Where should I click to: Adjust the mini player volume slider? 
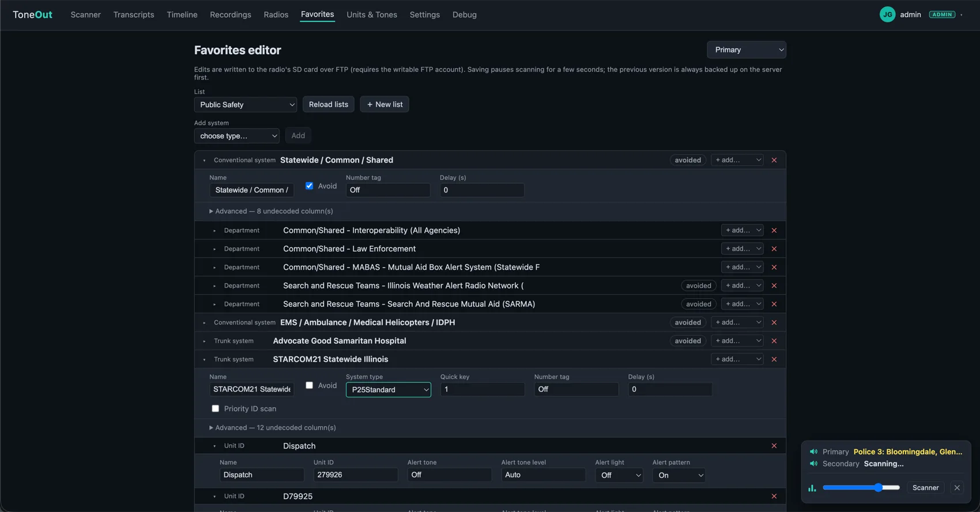click(861, 488)
